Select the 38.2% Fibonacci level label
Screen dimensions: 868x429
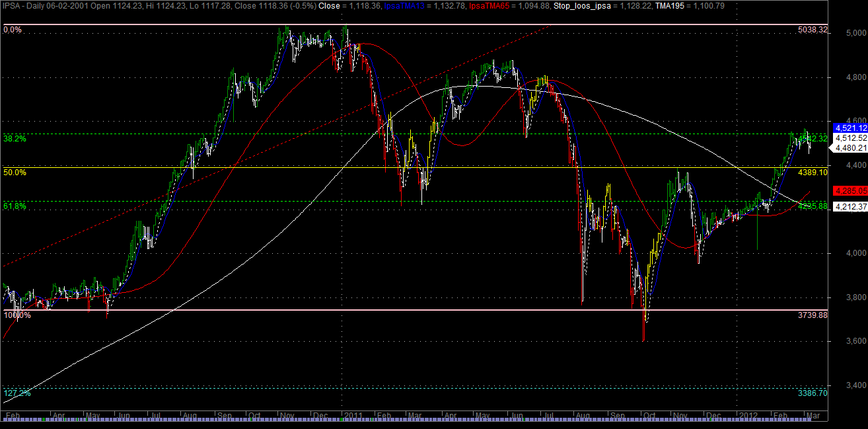(15, 139)
